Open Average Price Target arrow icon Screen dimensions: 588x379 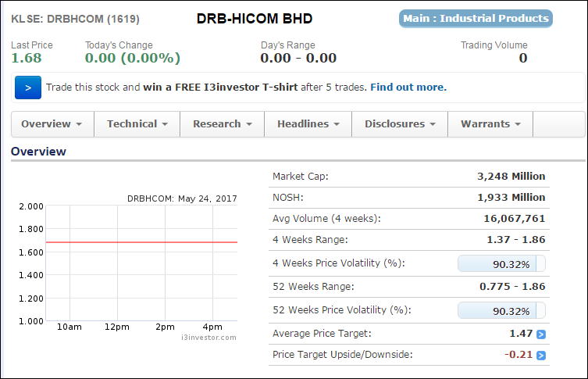click(540, 334)
